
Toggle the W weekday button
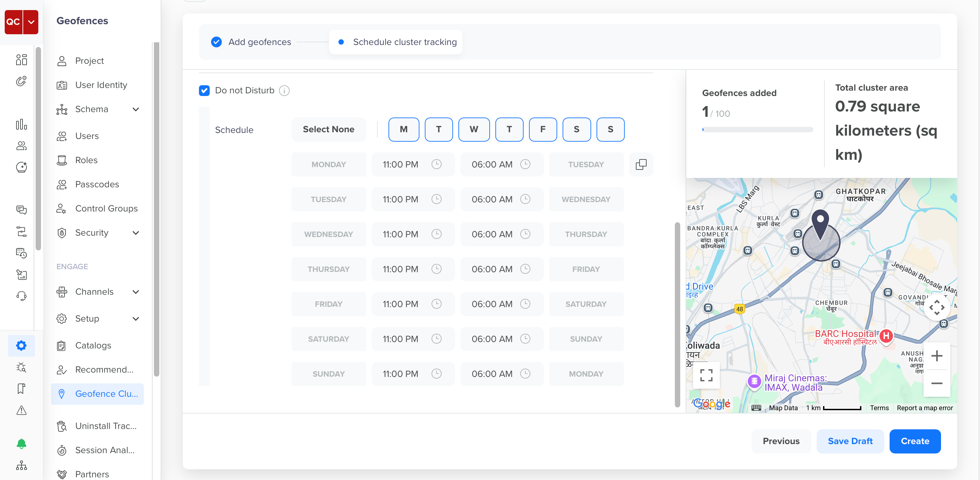474,130
